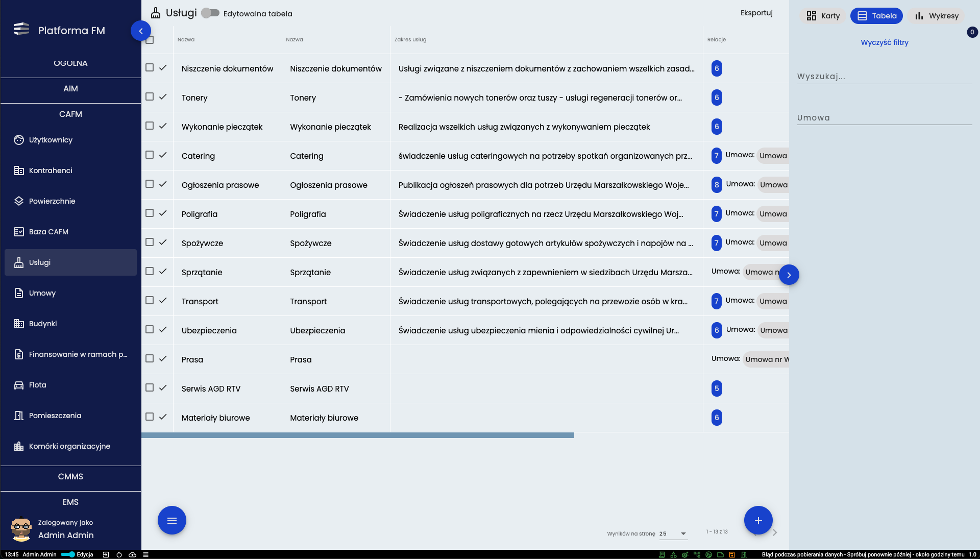Expand the AIM sidebar section
The image size is (980, 559).
pyautogui.click(x=70, y=89)
